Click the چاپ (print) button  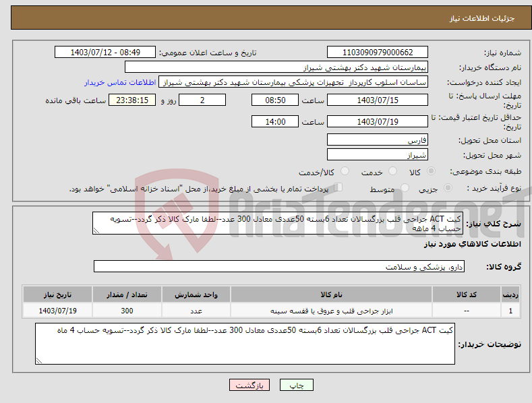click(296, 385)
